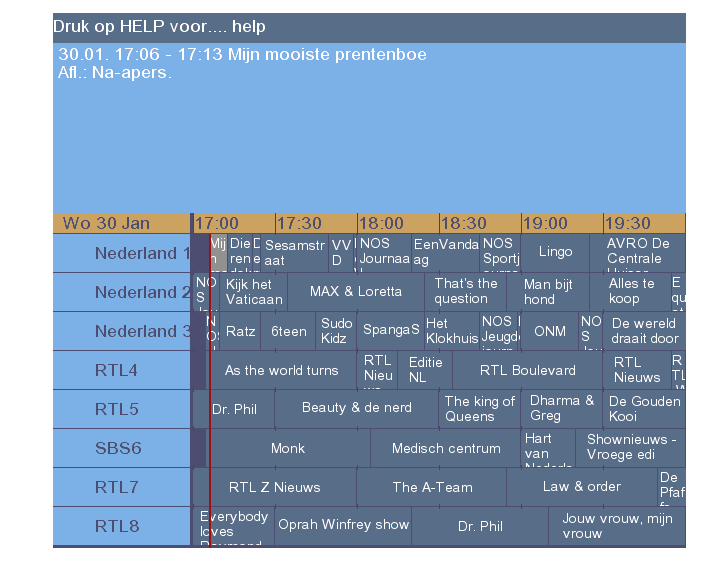
Task: Select Dr. Phil on RTL8
Action: [480, 526]
